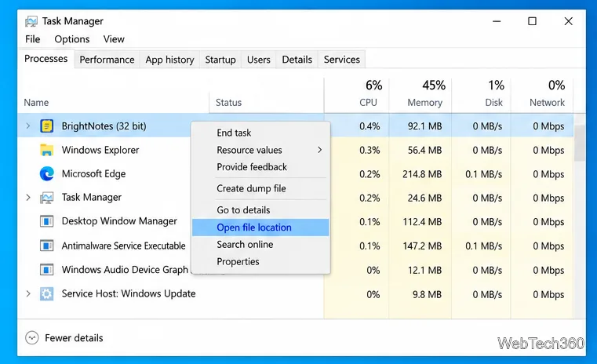Select the Microsoft Edge process name
597x364 pixels.
(x=93, y=174)
